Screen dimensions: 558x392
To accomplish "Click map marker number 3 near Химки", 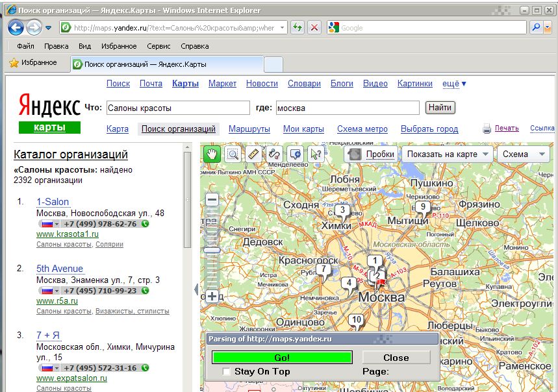I will (x=342, y=212).
